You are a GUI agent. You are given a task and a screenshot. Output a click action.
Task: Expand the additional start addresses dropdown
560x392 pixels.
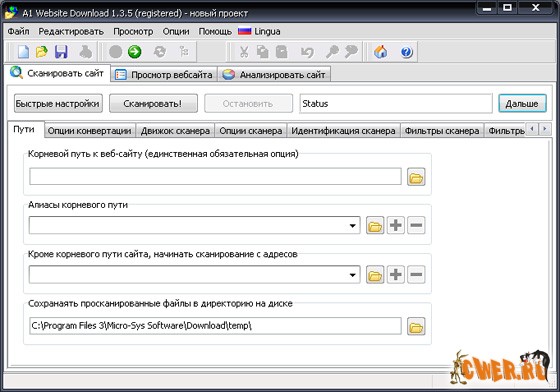(x=352, y=275)
